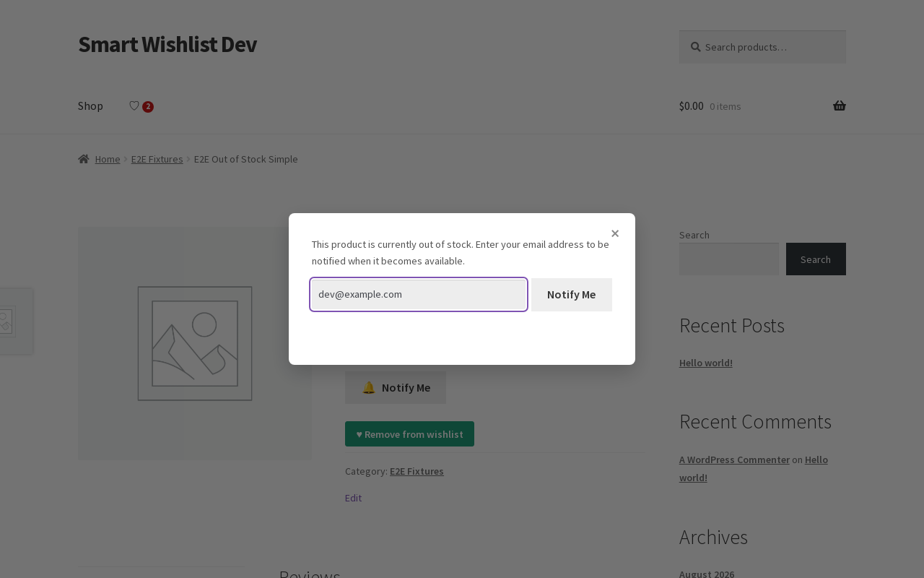Open the E2E Fixtures category link
924x578 pixels.
click(x=417, y=471)
